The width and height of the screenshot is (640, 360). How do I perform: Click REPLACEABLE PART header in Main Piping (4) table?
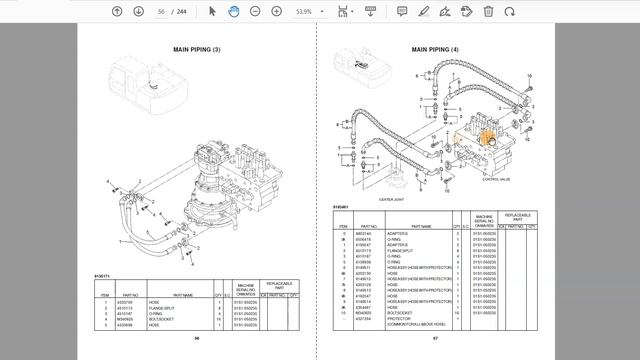tap(518, 217)
